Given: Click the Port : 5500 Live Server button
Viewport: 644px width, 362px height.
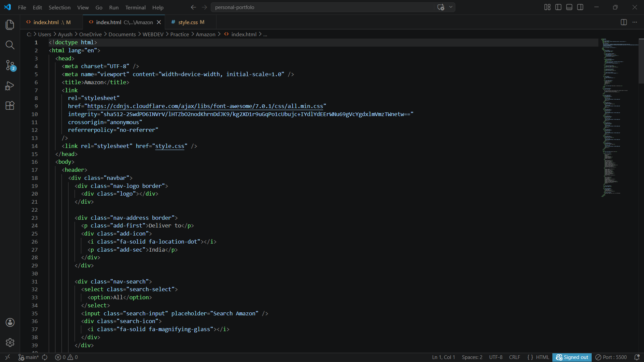Looking at the screenshot, I should [x=611, y=357].
